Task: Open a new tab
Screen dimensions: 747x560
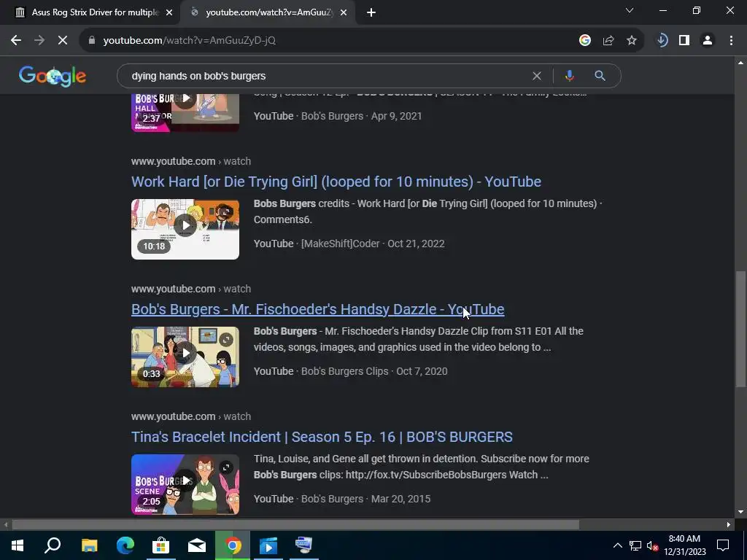Action: [x=371, y=13]
